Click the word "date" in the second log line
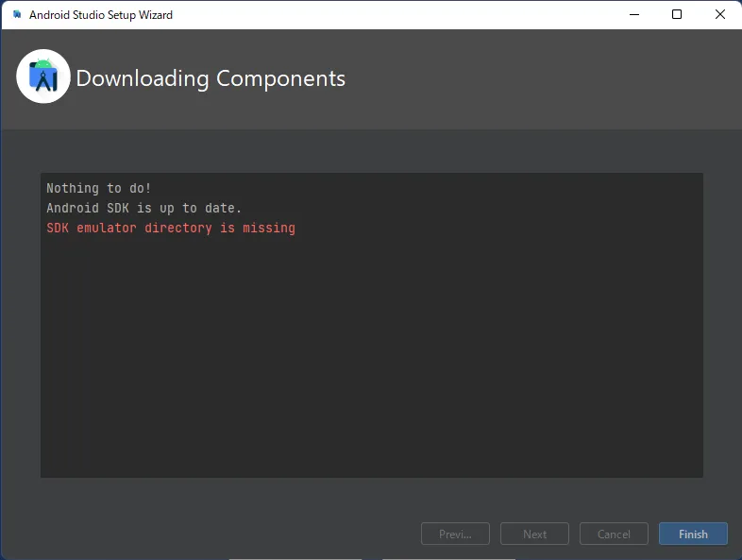742x560 pixels. coord(224,208)
